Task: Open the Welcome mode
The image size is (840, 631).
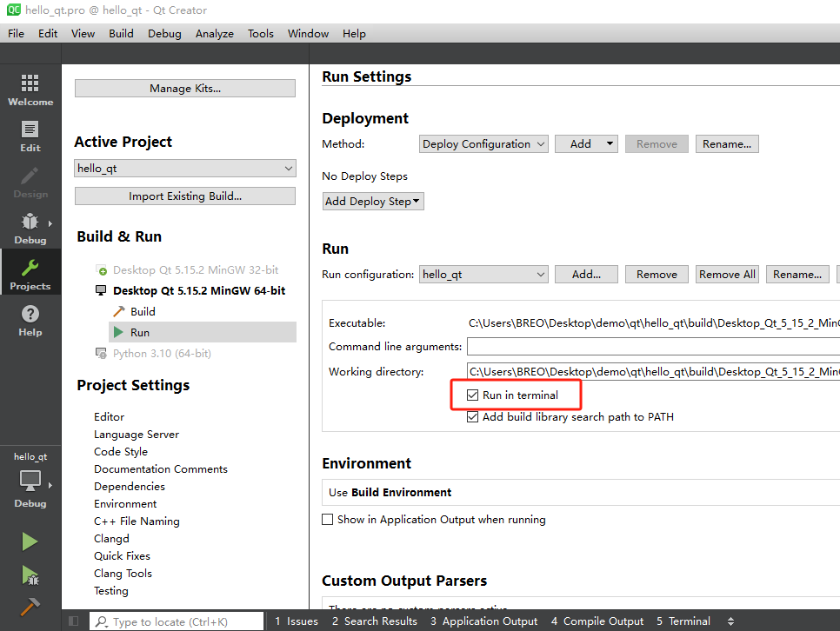Action: (x=30, y=90)
